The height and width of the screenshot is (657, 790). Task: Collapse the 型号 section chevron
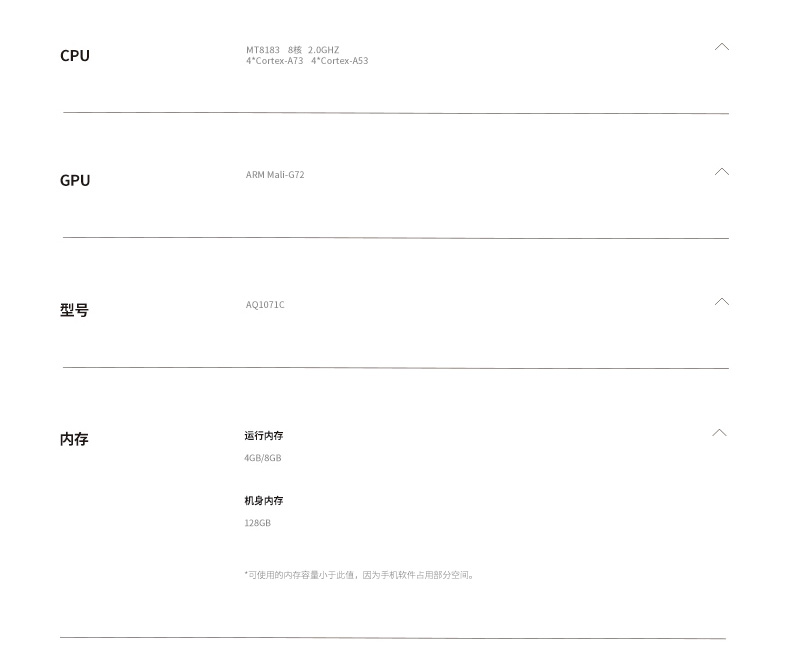pyautogui.click(x=721, y=301)
